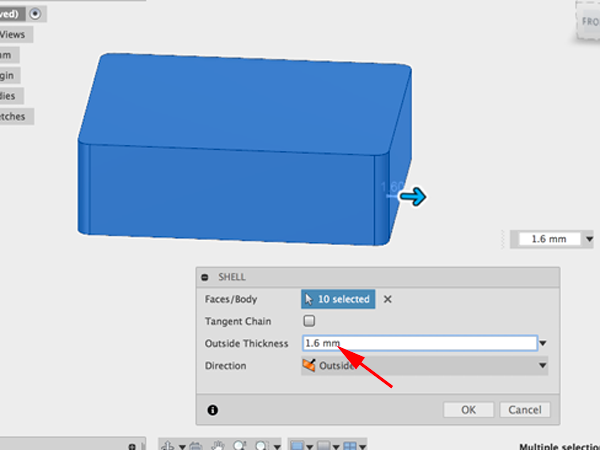This screenshot has width=600, height=450.
Task: Click the ViewCube front face
Action: [589, 21]
